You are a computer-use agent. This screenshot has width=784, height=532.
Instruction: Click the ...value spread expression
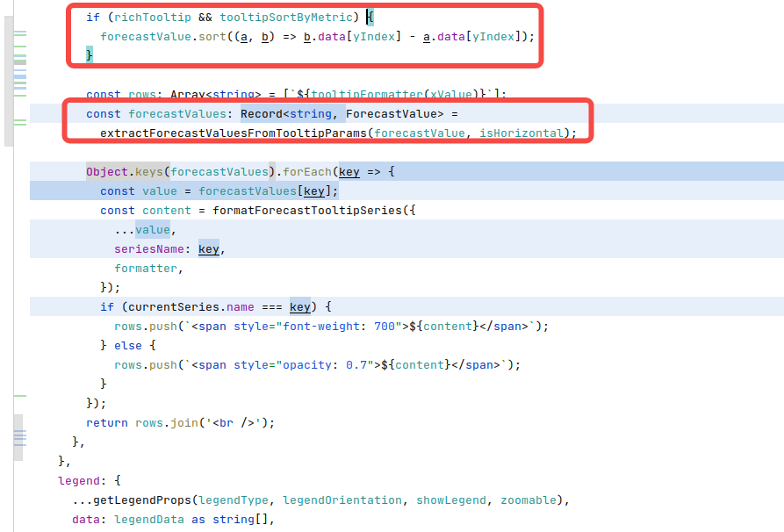pyautogui.click(x=142, y=230)
